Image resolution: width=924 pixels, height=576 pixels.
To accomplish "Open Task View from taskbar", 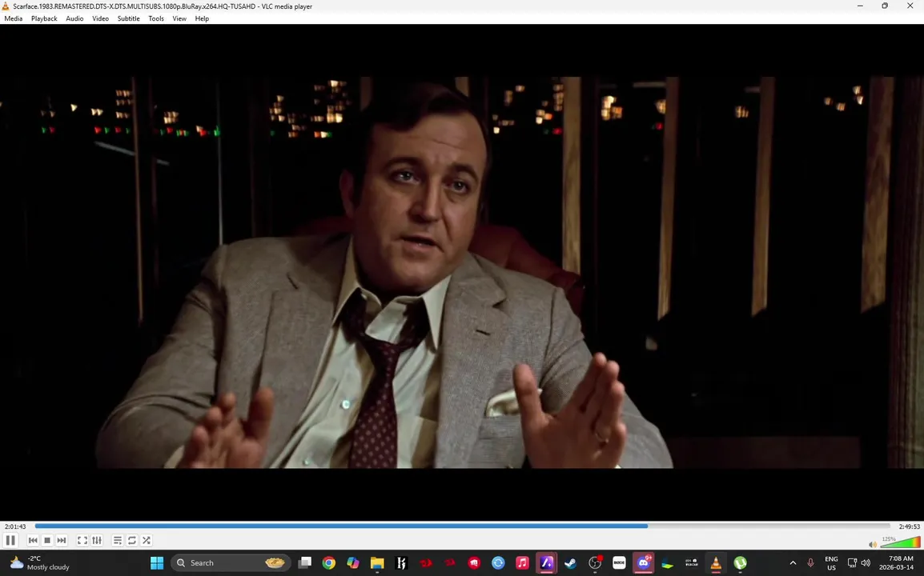I will [304, 563].
